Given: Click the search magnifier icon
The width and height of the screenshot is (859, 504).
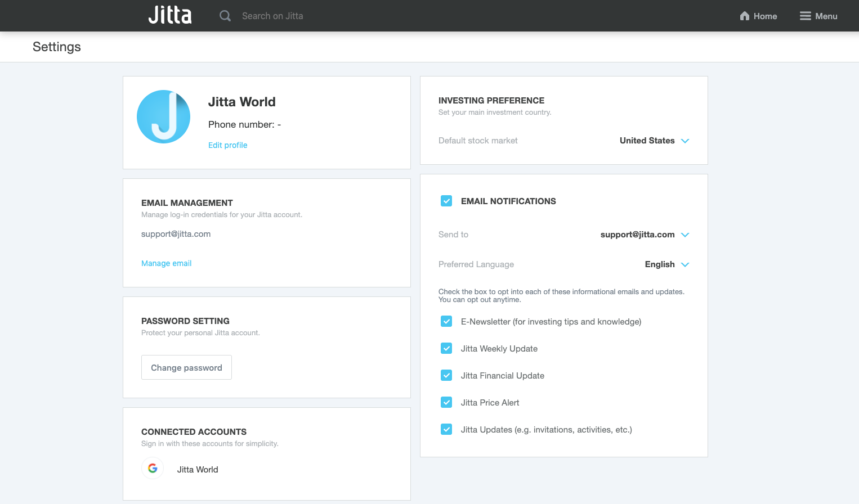Looking at the screenshot, I should click(225, 16).
